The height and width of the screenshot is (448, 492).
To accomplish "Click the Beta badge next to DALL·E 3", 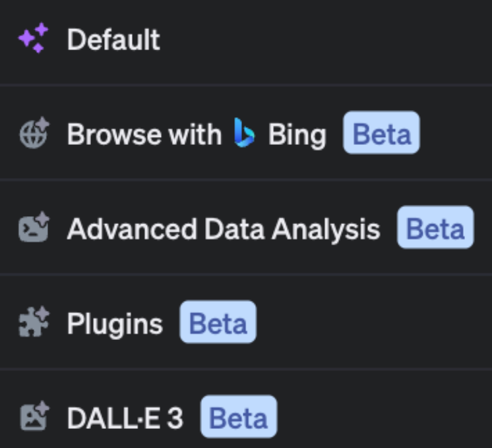I will pos(239,418).
